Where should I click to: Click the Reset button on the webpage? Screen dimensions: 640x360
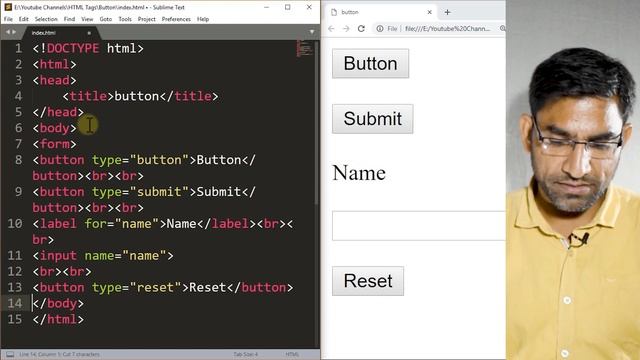pyautogui.click(x=368, y=281)
